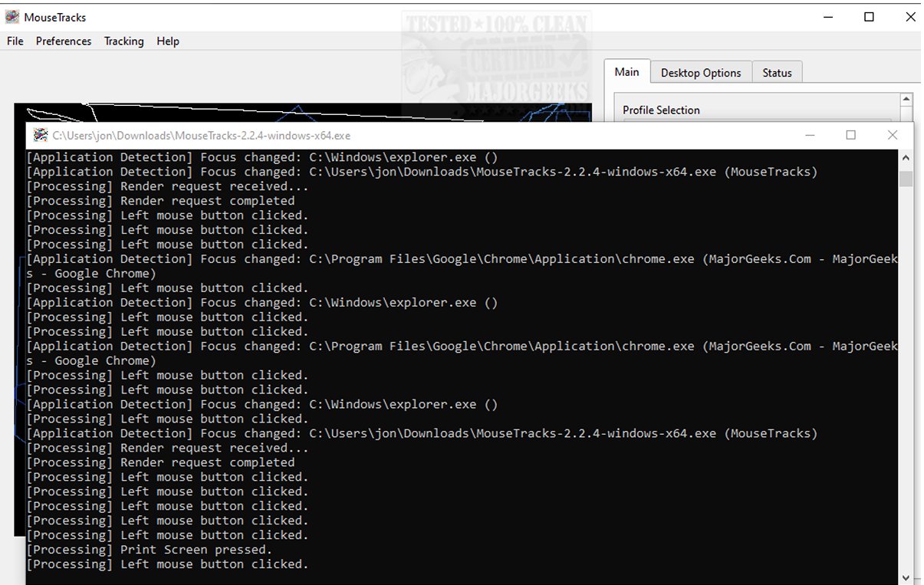The width and height of the screenshot is (924, 585).
Task: Click the 'Print Screen pressed.' log line
Action: point(149,550)
